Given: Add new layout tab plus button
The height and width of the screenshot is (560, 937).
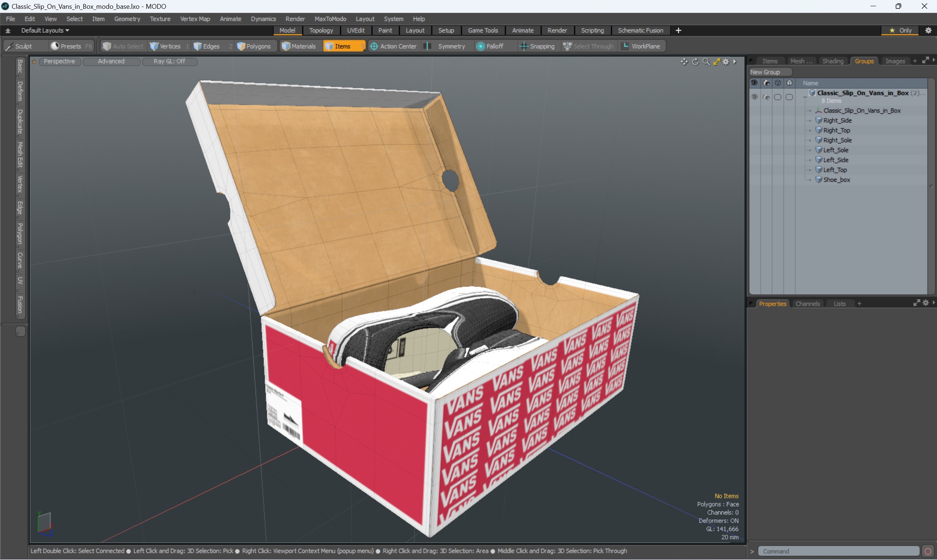Looking at the screenshot, I should [x=678, y=30].
